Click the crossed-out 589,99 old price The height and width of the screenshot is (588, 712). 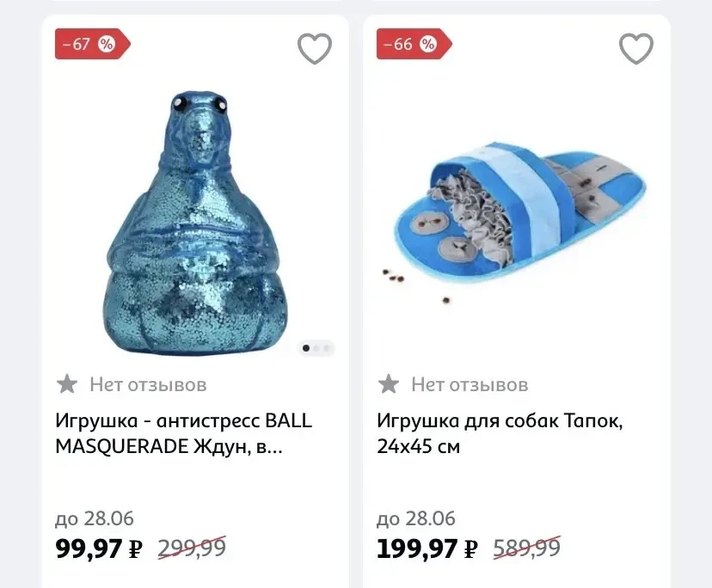527,548
